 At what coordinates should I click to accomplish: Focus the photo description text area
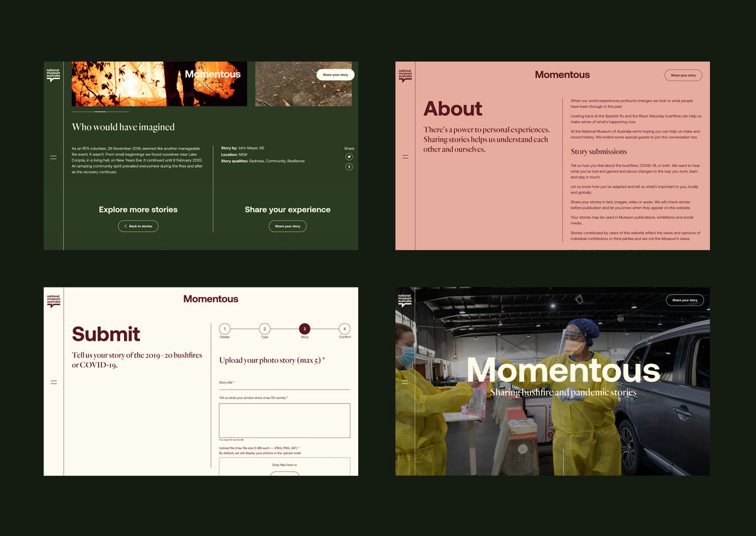pos(284,420)
